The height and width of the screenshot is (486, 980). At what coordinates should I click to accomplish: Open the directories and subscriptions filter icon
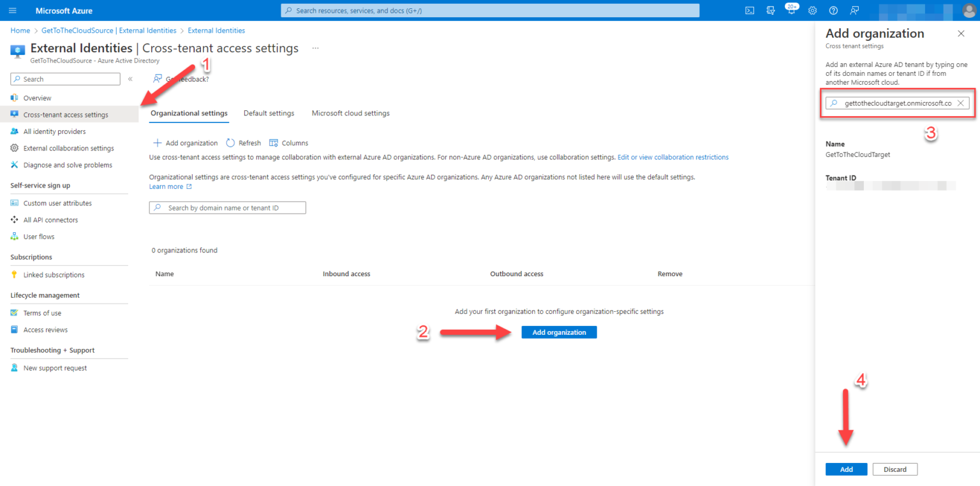point(770,10)
